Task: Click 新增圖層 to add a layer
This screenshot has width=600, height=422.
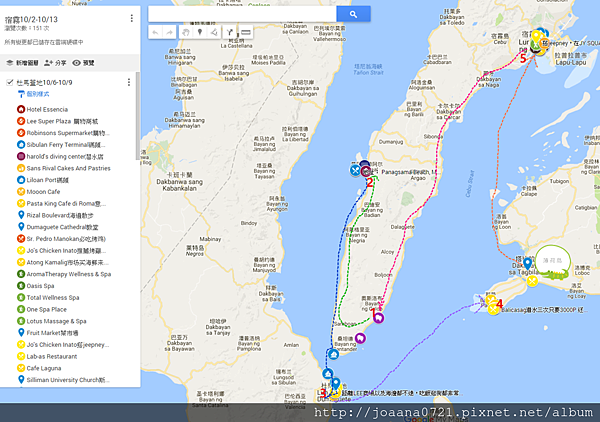Action: tap(23, 63)
